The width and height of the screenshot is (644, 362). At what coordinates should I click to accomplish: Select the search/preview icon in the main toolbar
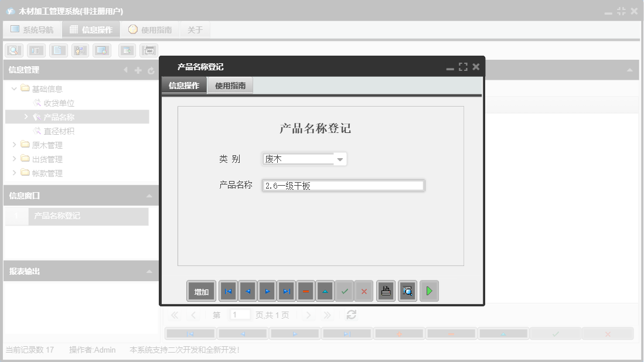coord(13,50)
